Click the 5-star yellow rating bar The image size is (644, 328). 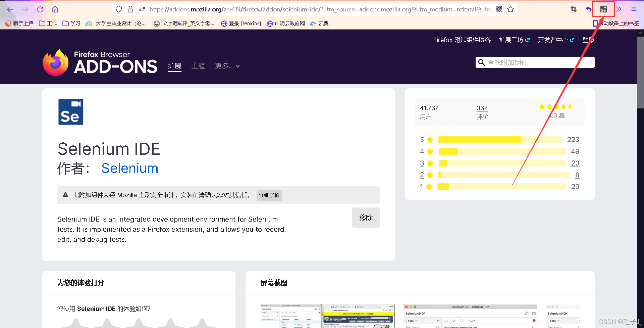[x=500, y=140]
